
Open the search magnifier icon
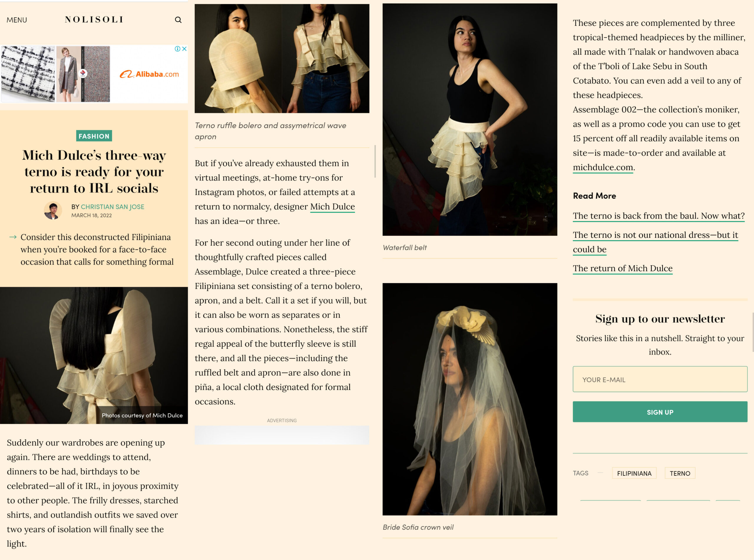coord(178,20)
